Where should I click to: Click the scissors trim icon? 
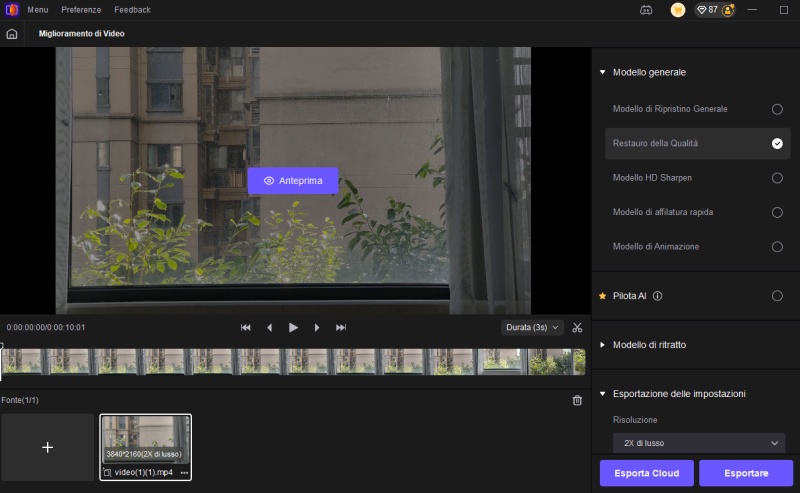click(577, 328)
